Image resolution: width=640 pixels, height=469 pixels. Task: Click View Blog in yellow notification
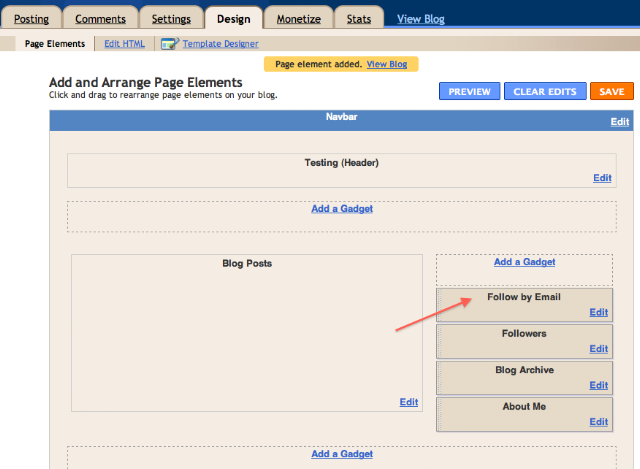pyautogui.click(x=387, y=64)
